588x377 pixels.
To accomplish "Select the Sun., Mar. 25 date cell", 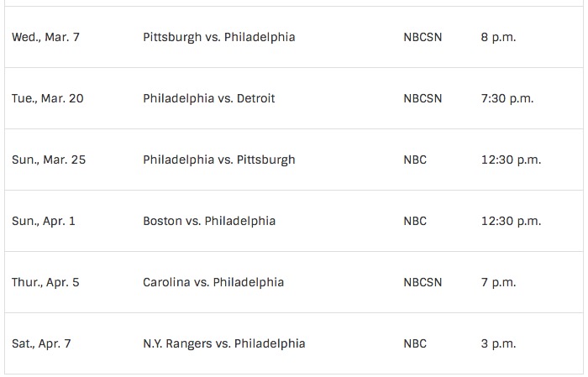I will pos(49,160).
